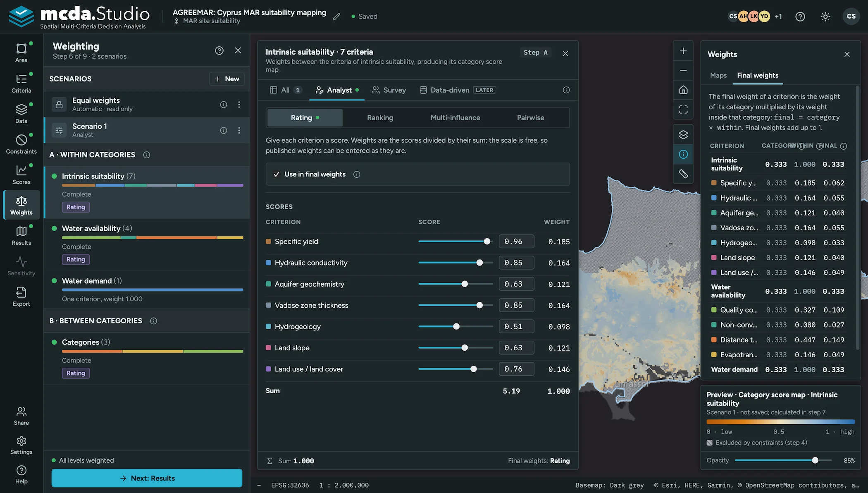
Task: Edit the project name with pencil icon
Action: pyautogui.click(x=336, y=17)
